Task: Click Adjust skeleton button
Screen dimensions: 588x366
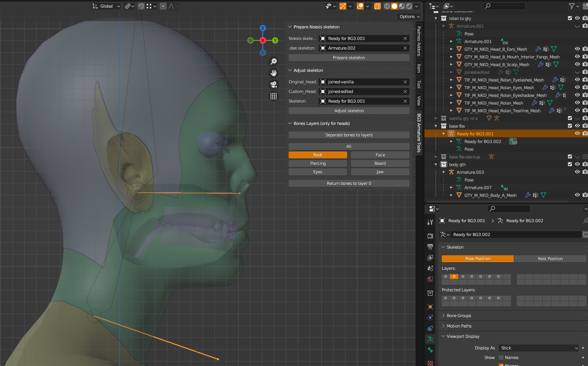Action: [349, 111]
